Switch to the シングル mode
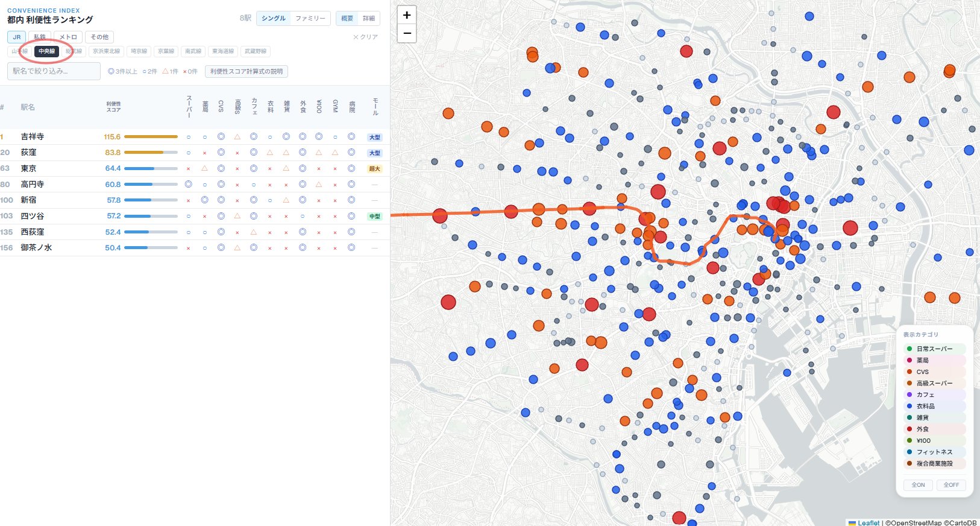Image resolution: width=980 pixels, height=526 pixels. [x=274, y=19]
